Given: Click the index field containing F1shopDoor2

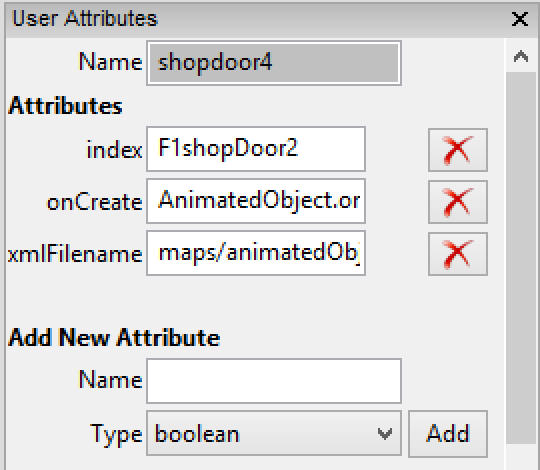Looking at the screenshot, I should coord(256,149).
